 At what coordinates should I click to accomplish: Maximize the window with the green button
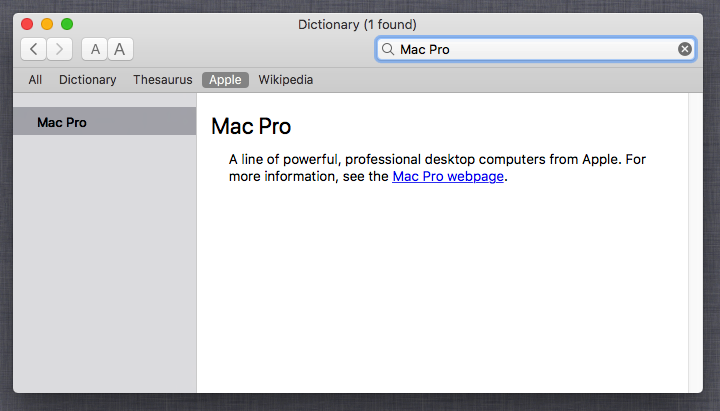point(67,24)
